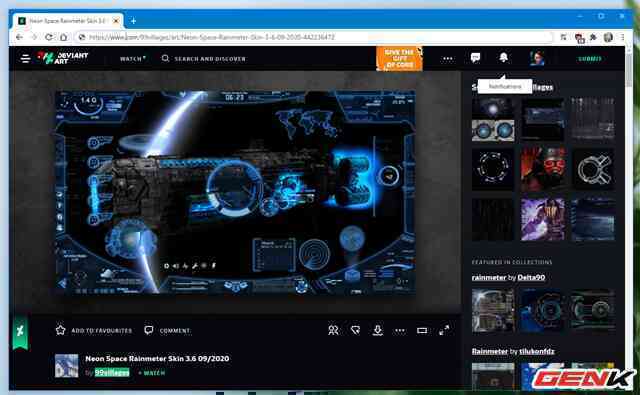Click the Give the Gift of Core banner

click(x=399, y=58)
